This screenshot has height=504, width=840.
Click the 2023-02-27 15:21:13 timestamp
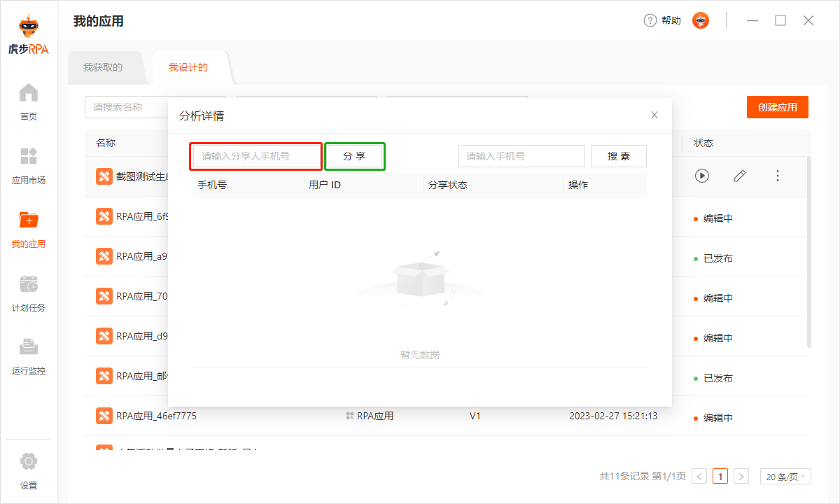point(613,416)
